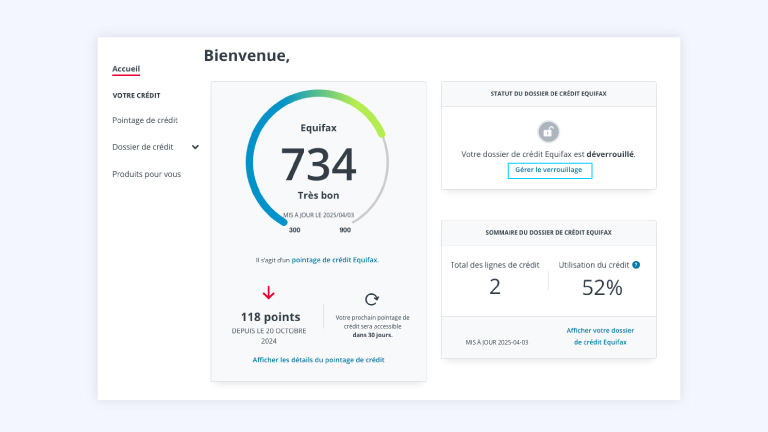This screenshot has height=432, width=768.
Task: Open Produits pour vous page
Action: point(146,174)
